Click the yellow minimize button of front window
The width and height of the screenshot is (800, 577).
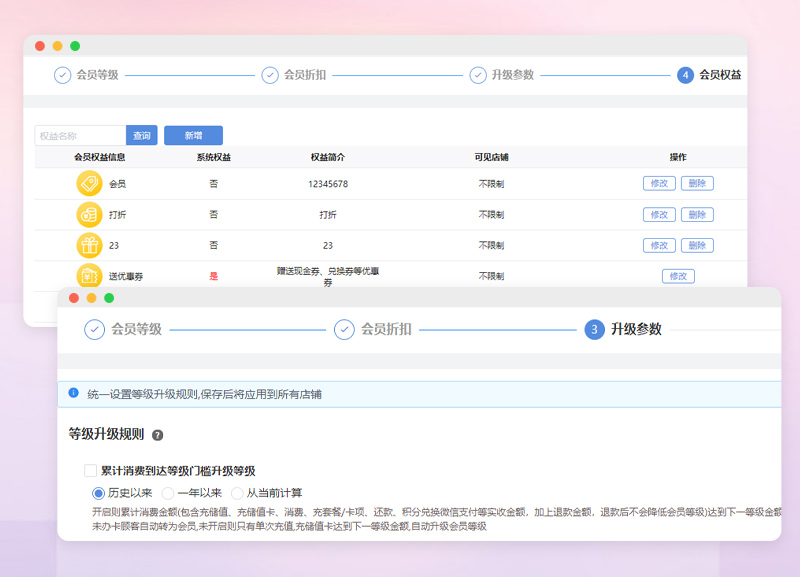tap(91, 298)
